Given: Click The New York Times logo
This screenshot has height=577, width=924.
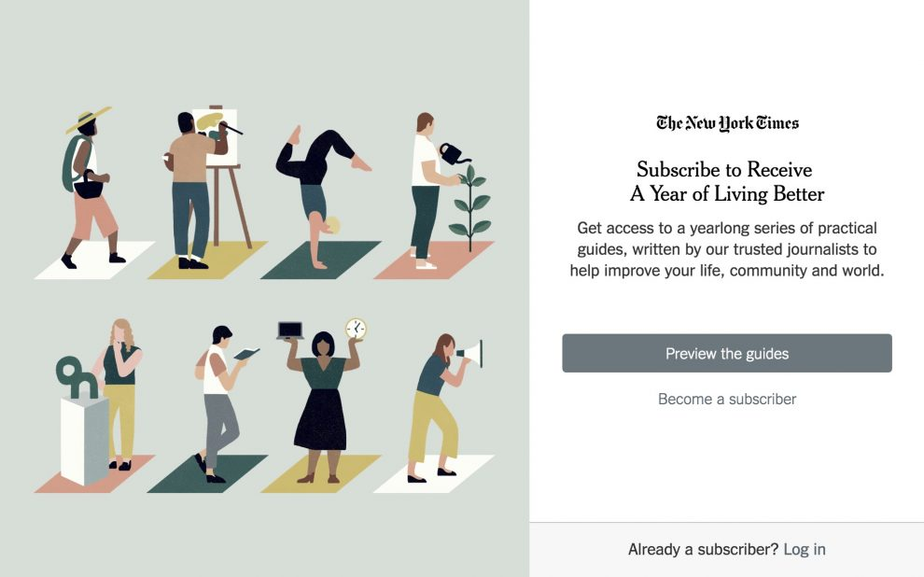Looking at the screenshot, I should [727, 122].
